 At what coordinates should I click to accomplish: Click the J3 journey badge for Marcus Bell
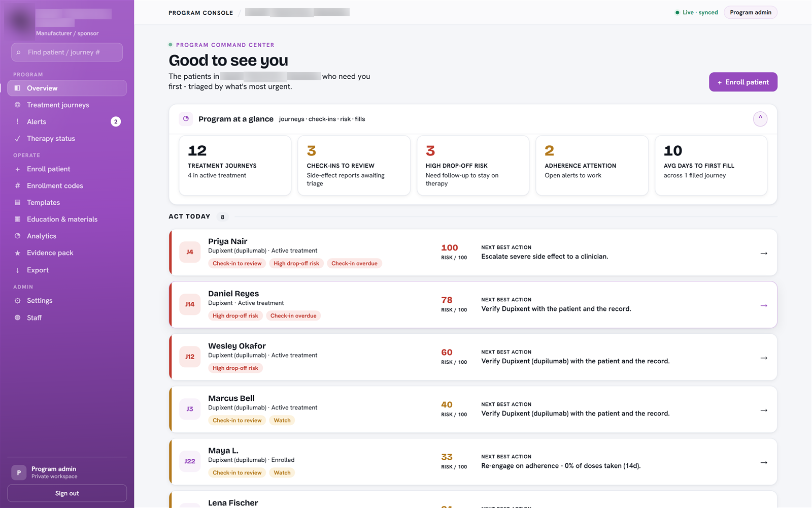point(190,409)
